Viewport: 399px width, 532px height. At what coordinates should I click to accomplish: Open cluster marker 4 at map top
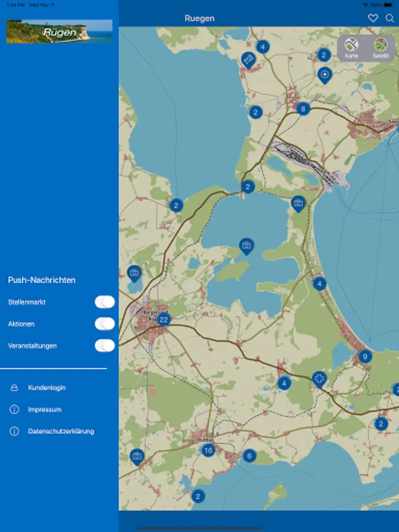262,47
